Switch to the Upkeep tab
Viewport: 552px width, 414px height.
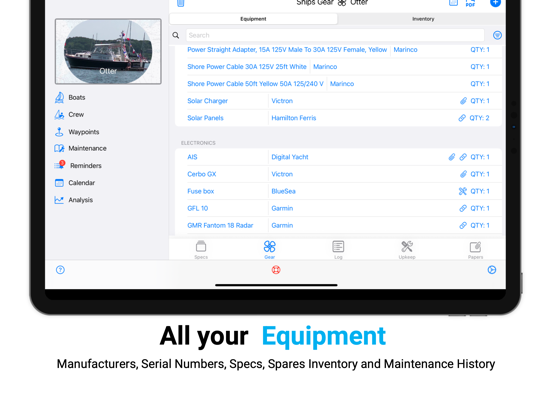pos(407,250)
